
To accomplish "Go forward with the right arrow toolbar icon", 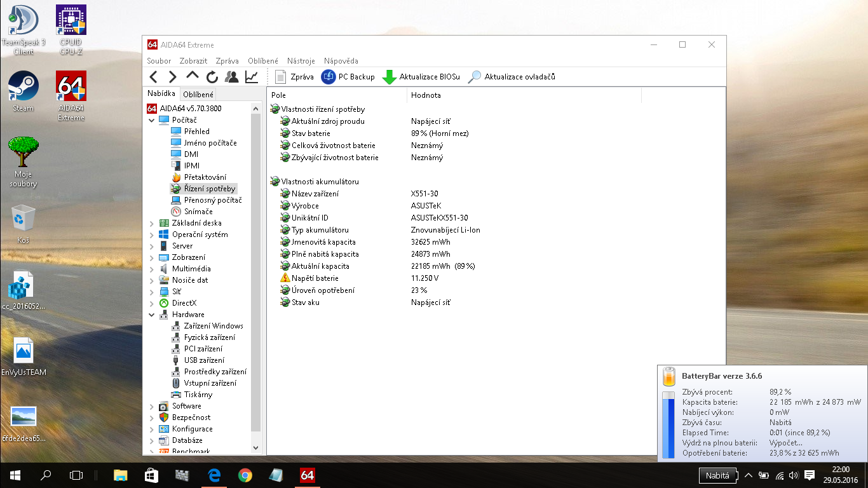I will (172, 77).
